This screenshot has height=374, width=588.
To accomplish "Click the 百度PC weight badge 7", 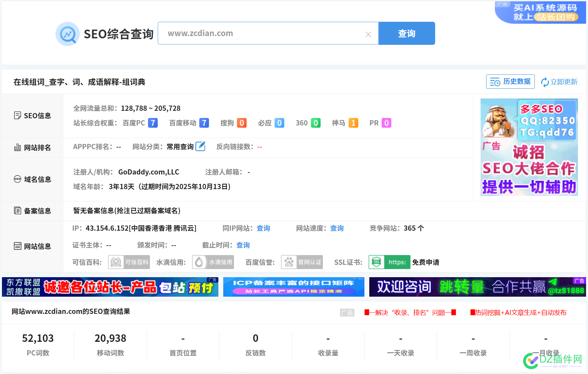I will 153,123.
